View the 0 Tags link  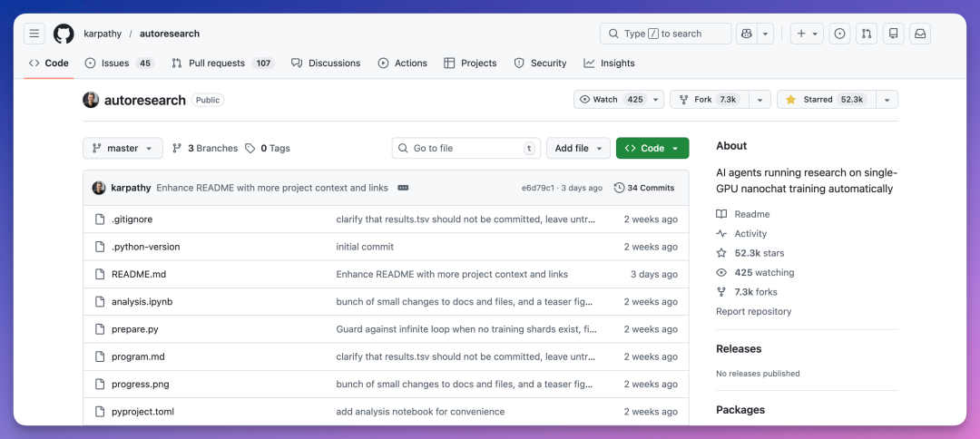coord(268,148)
